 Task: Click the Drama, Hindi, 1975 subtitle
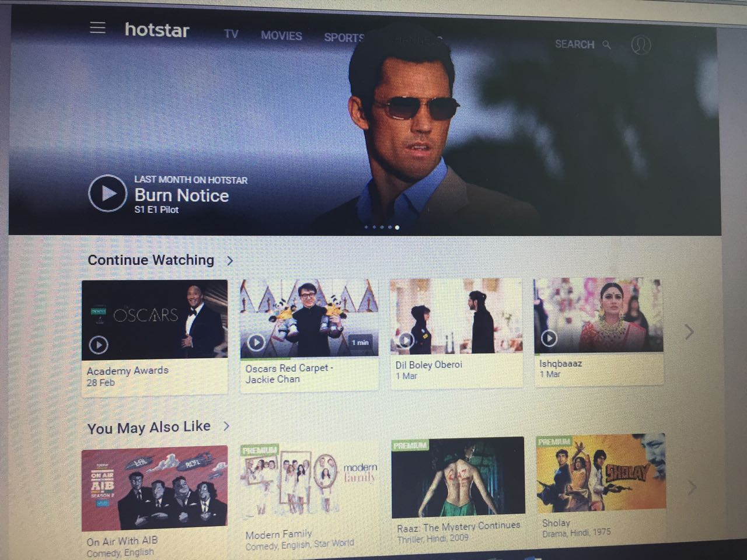pyautogui.click(x=576, y=533)
